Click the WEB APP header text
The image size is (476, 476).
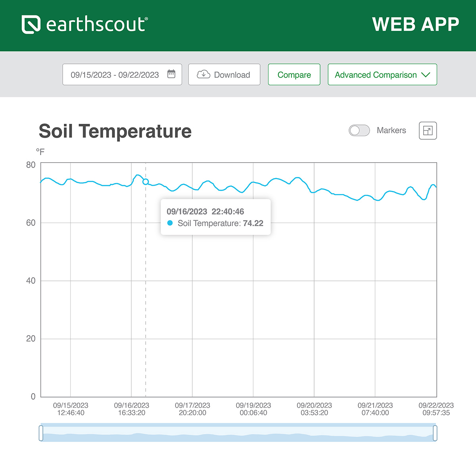[415, 25]
